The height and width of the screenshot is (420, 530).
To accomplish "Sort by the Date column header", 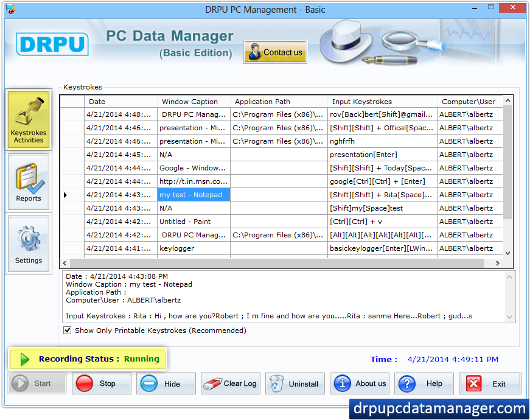I will click(x=120, y=102).
